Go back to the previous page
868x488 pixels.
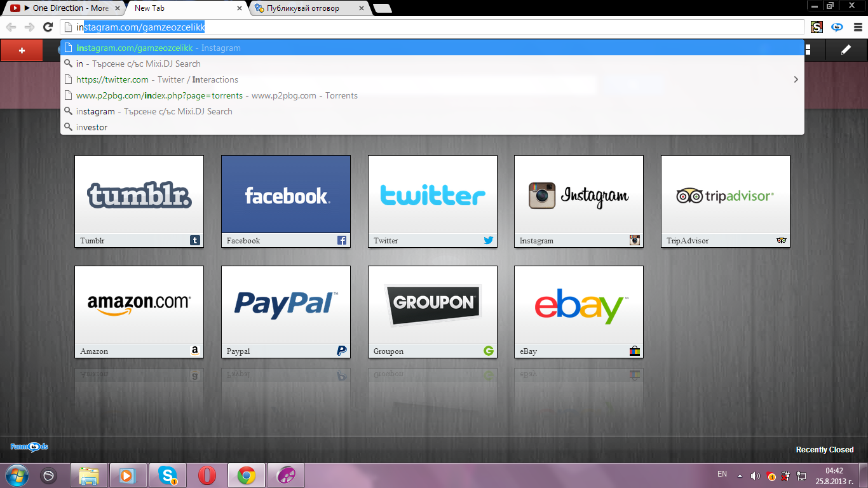[x=11, y=27]
